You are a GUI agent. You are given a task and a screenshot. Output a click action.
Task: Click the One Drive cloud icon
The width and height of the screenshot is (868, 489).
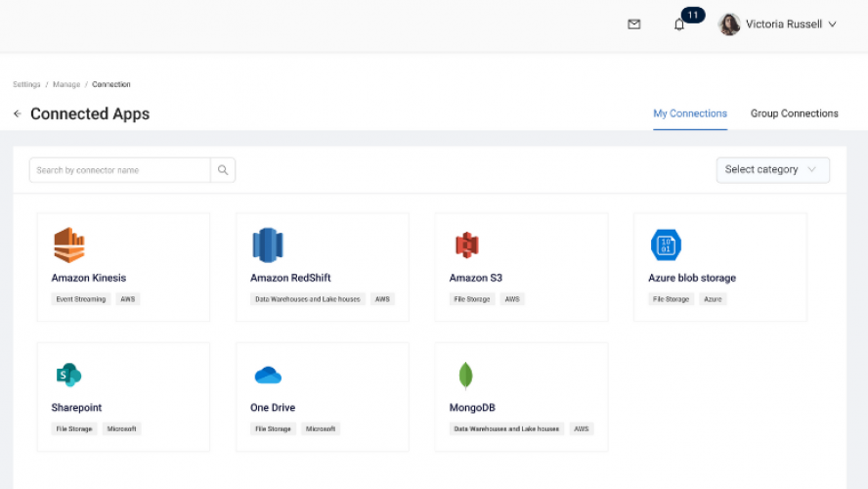click(x=268, y=375)
